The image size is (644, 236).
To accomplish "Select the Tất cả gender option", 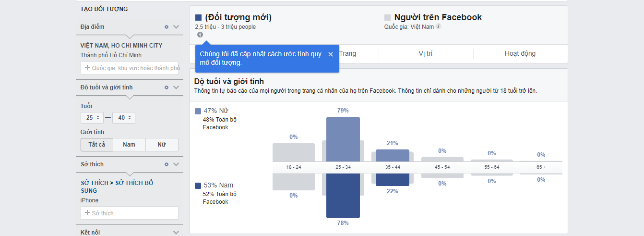I will pyautogui.click(x=96, y=145).
